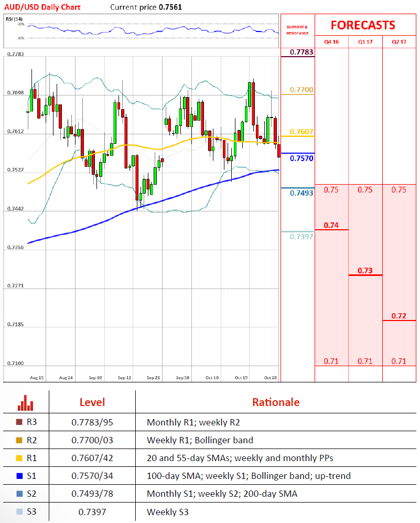Viewport: 420px width, 523px height.
Task: Click the S3 light blue color swatch
Action: point(19,511)
